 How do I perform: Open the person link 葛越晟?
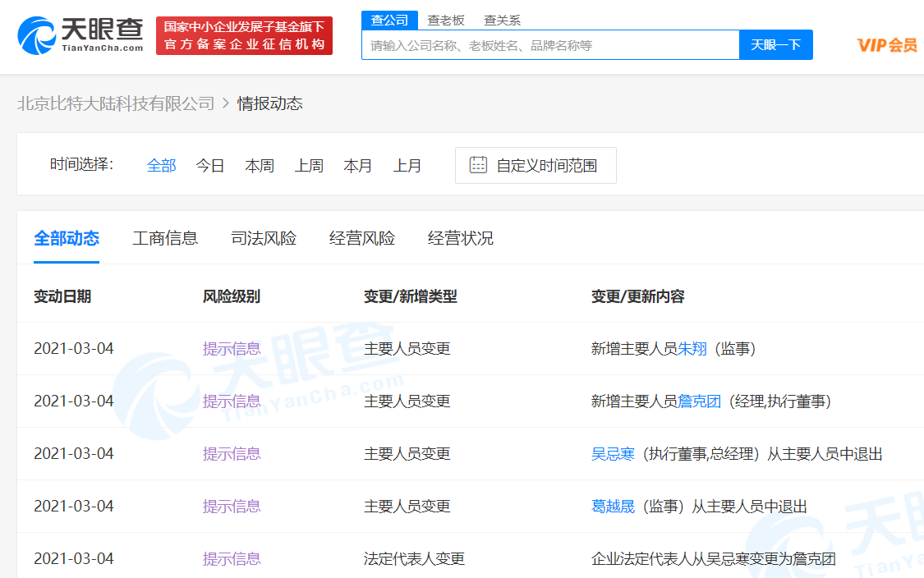click(x=614, y=507)
